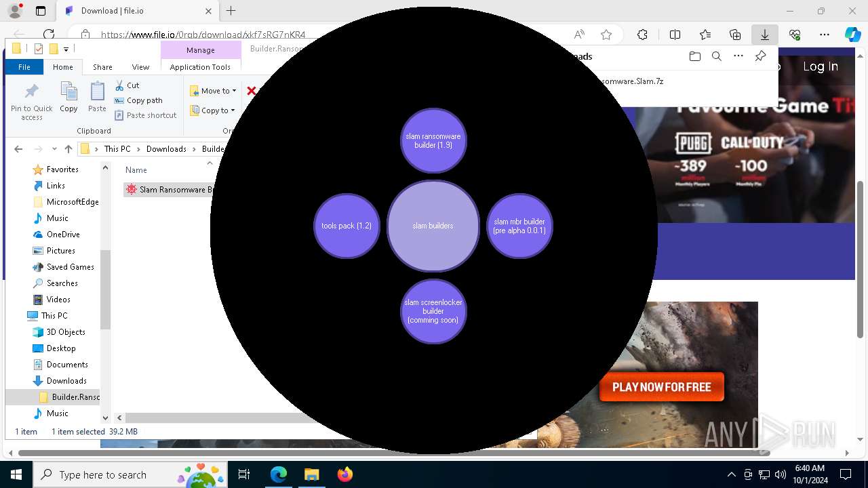Click Pin to Quick access icon
Screen dimensions: 868x488
click(31, 102)
